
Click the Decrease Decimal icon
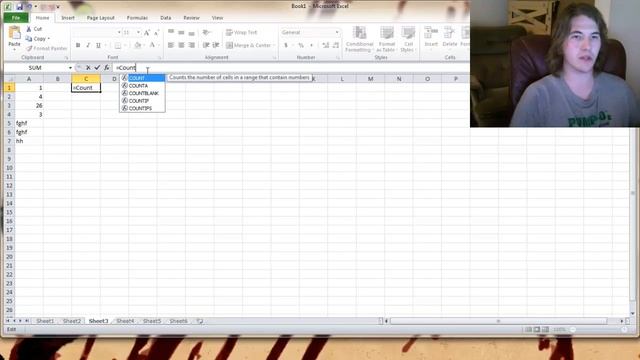tap(336, 45)
